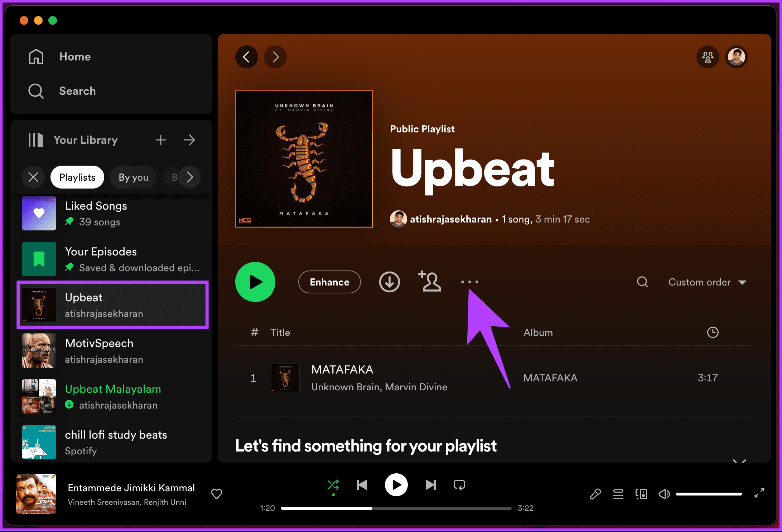Play current song in player bar

click(x=396, y=485)
